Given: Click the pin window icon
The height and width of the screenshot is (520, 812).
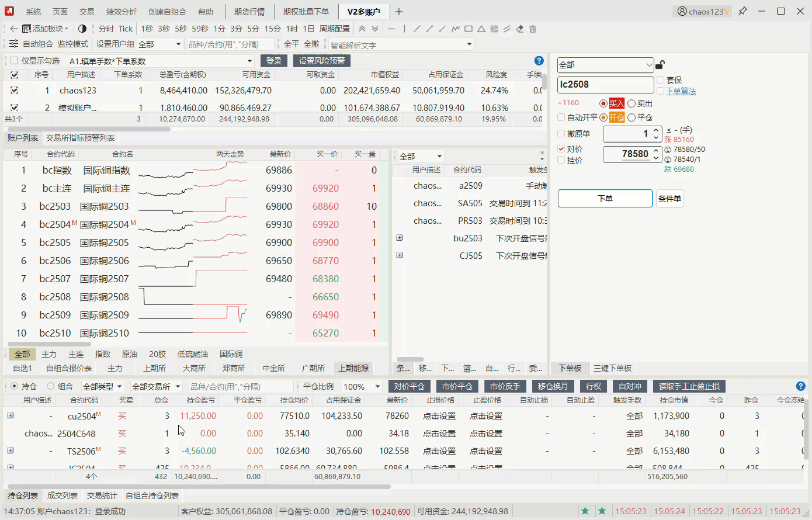Looking at the screenshot, I should (x=742, y=11).
